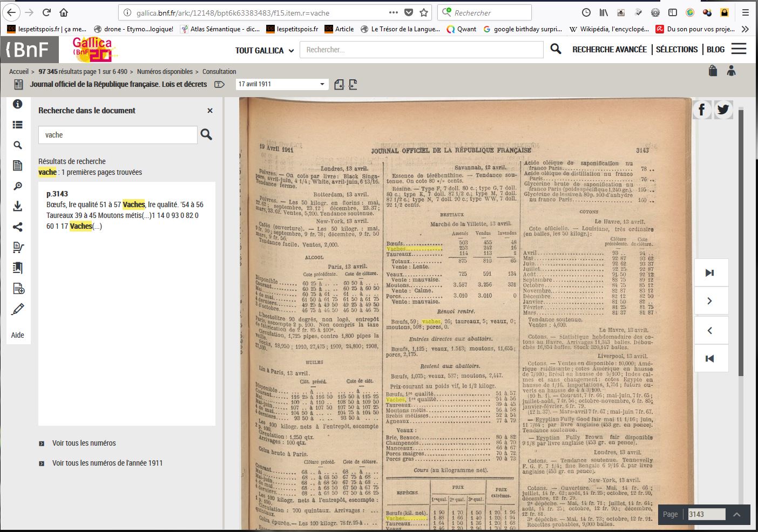This screenshot has width=758, height=532.
Task: Toggle the text mode icon beside the title
Action: (x=219, y=84)
